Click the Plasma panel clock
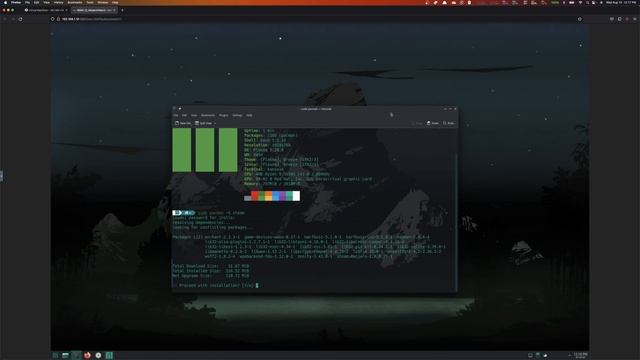 point(580,356)
